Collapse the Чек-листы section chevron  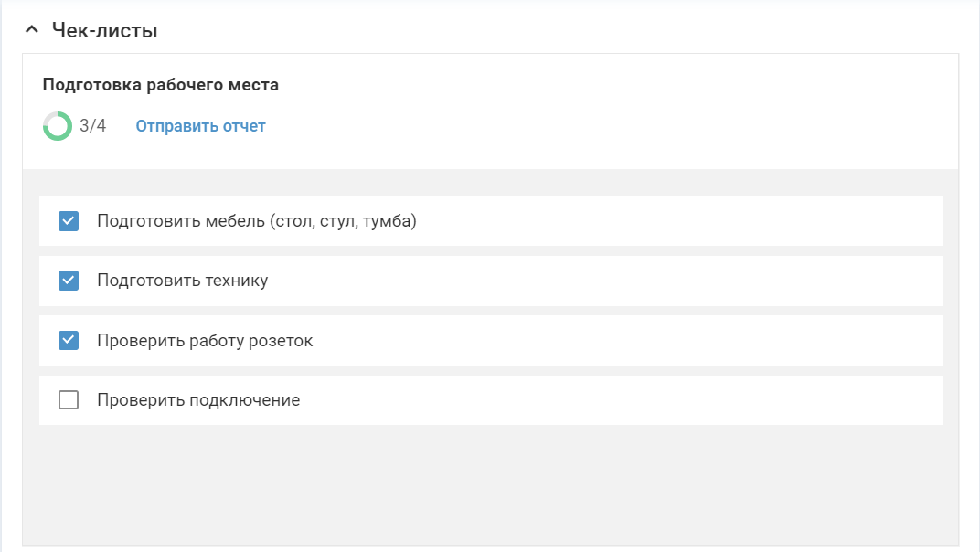click(x=32, y=30)
